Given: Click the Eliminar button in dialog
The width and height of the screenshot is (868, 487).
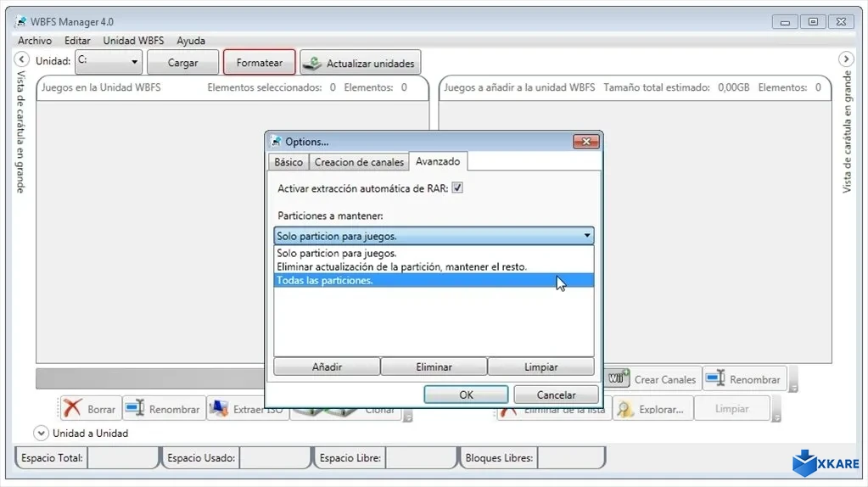Looking at the screenshot, I should coord(434,367).
